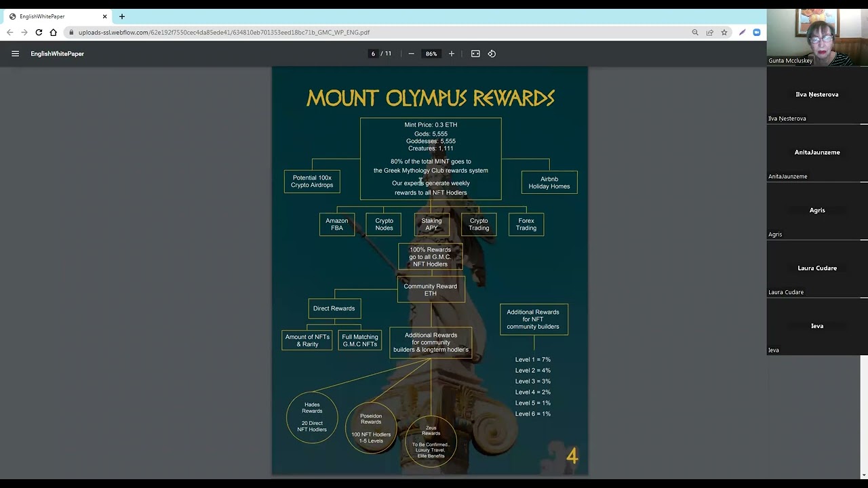Click the 'Amazon FBA' box
Screen dimensions: 868x488
coord(337,224)
